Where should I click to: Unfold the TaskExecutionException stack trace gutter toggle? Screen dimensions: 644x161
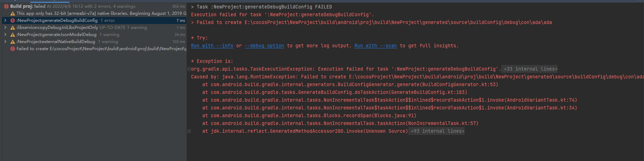[189, 69]
